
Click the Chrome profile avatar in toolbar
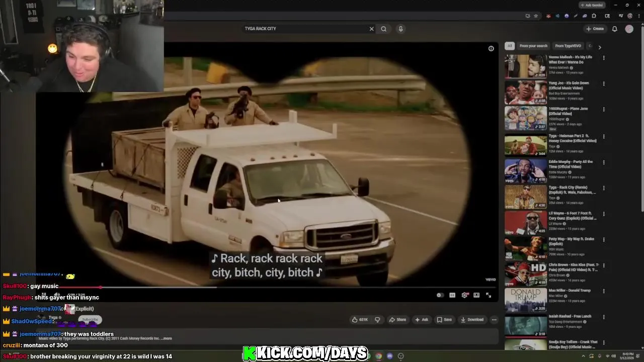[630, 16]
